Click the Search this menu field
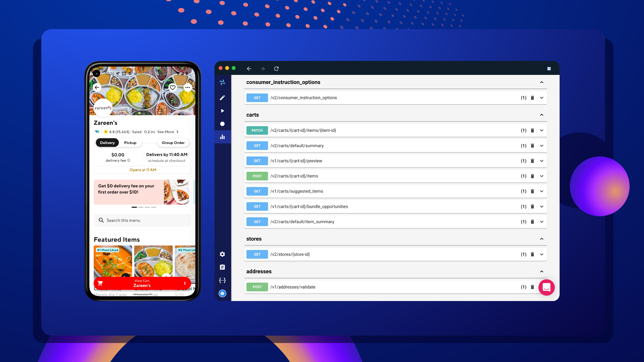This screenshot has height=362, width=644. (x=142, y=220)
